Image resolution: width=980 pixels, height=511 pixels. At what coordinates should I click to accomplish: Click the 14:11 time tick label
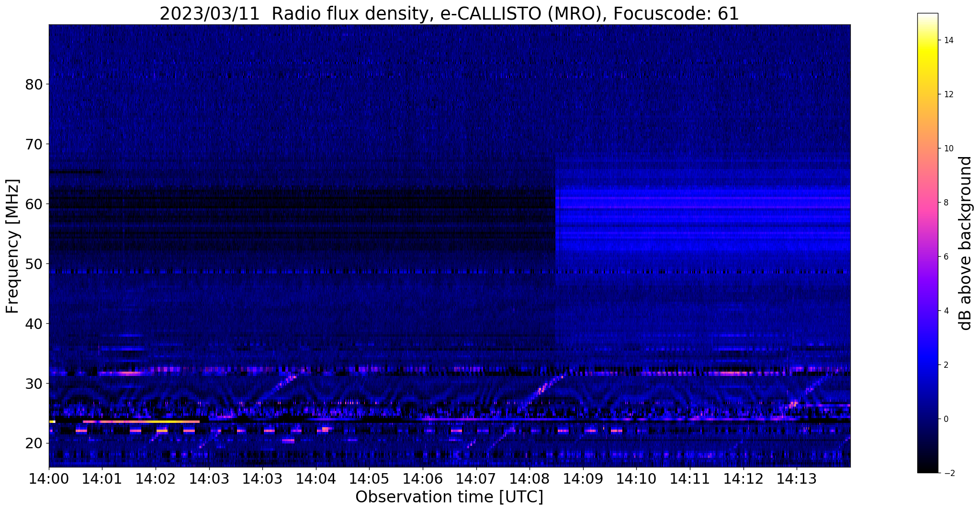click(x=690, y=478)
